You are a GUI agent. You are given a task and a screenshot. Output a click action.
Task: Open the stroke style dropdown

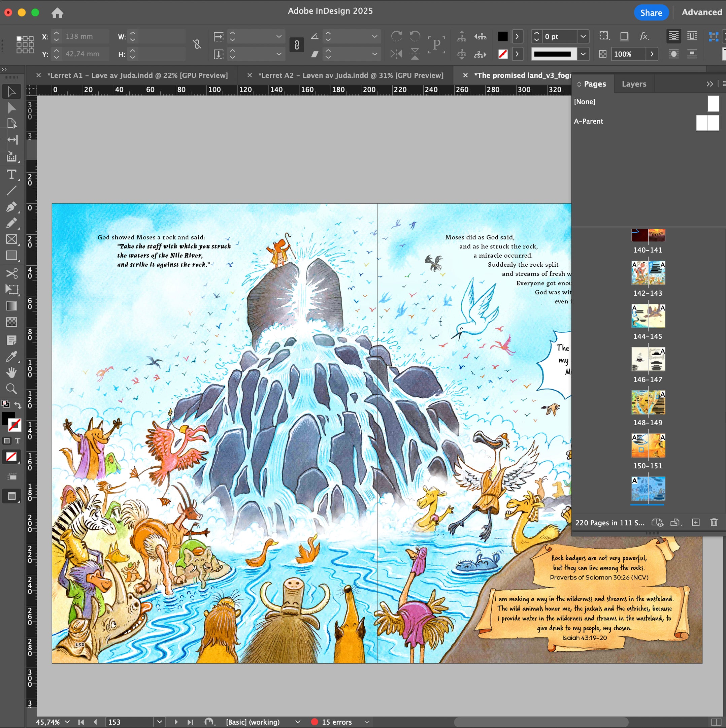[x=583, y=54]
